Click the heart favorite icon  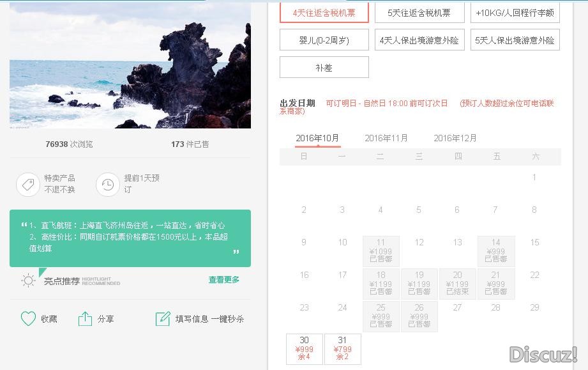point(28,319)
